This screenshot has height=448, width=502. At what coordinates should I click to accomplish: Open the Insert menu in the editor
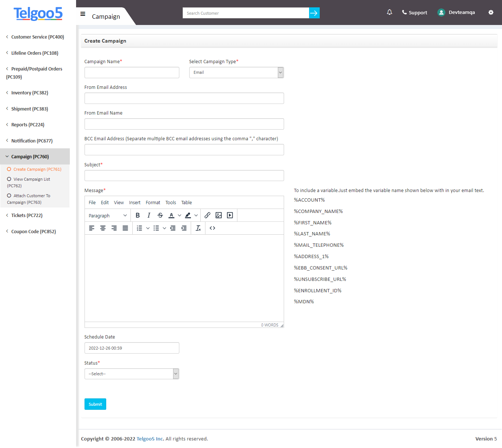click(135, 202)
